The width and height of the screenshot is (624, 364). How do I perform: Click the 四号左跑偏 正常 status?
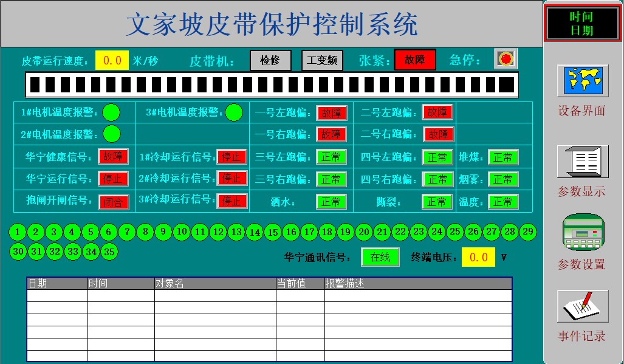click(x=437, y=157)
